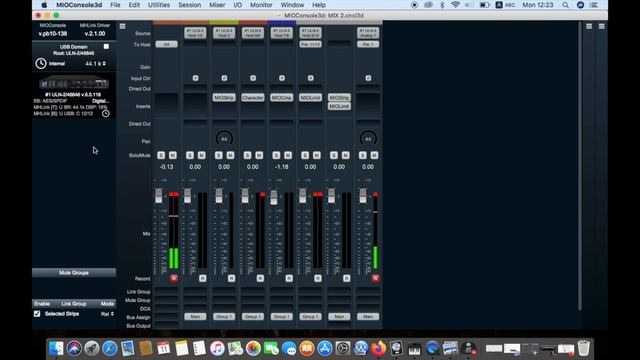Open MIOLimit insert on the Pre 11/12 strip
This screenshot has width=640, height=360.
tap(310, 98)
